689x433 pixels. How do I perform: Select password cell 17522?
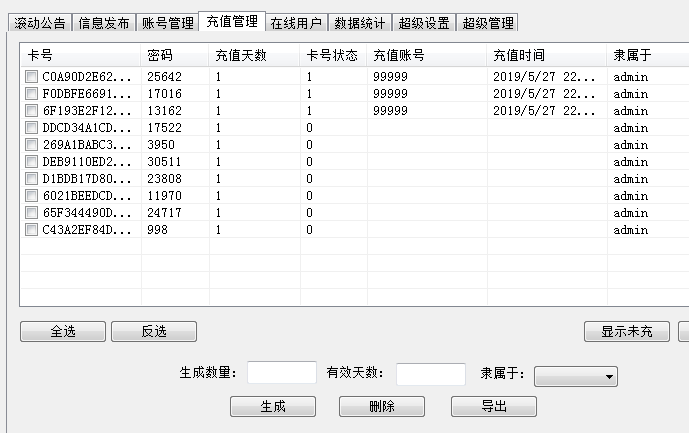(164, 128)
